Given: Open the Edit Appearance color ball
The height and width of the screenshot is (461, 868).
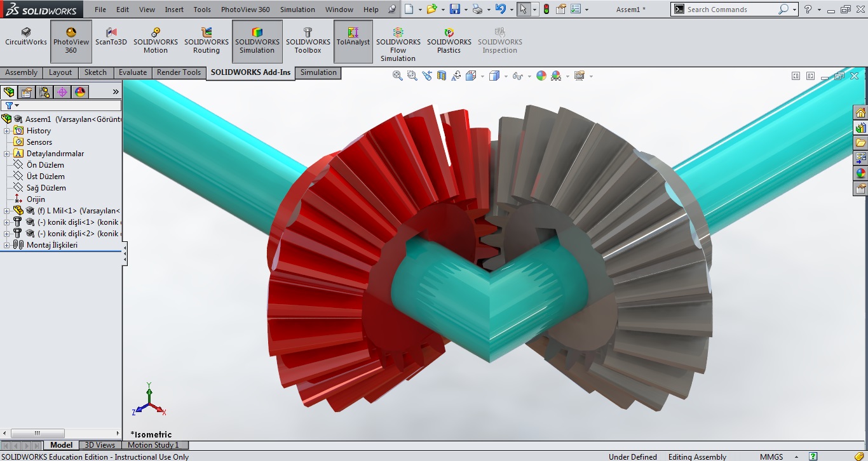Looking at the screenshot, I should [x=541, y=76].
